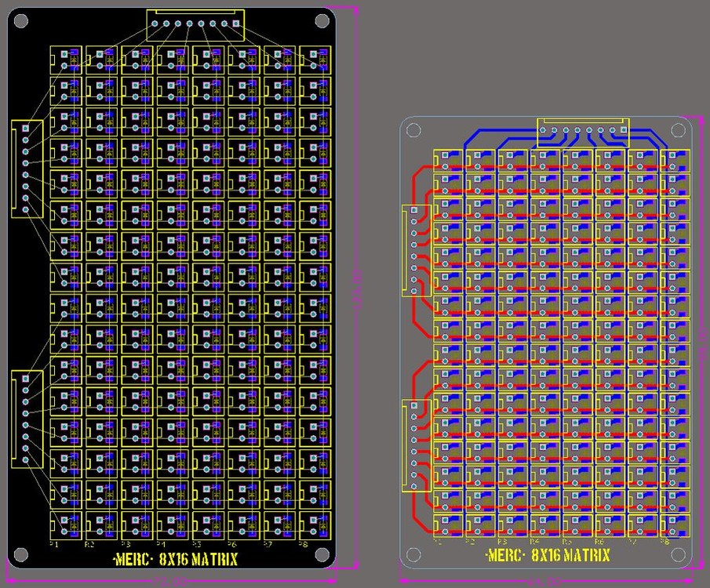
Task: Select the top 8-pin header on the routed board
Action: [x=583, y=132]
